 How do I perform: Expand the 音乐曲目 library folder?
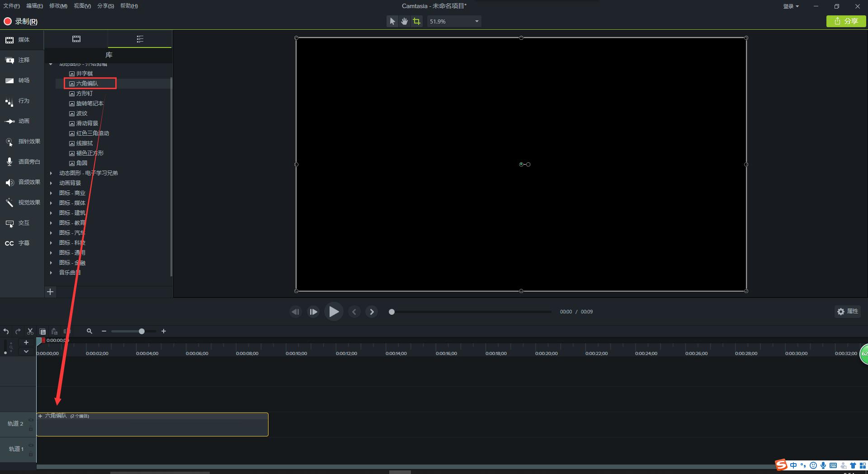click(x=51, y=273)
